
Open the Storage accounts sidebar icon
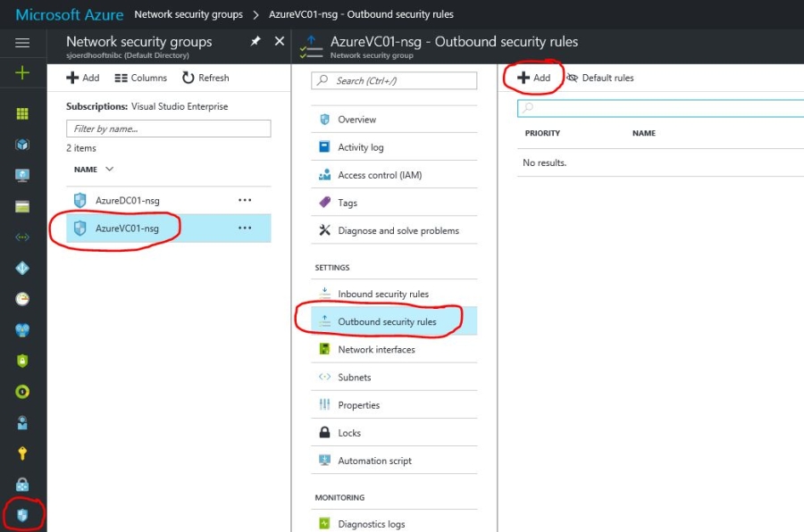(22, 206)
